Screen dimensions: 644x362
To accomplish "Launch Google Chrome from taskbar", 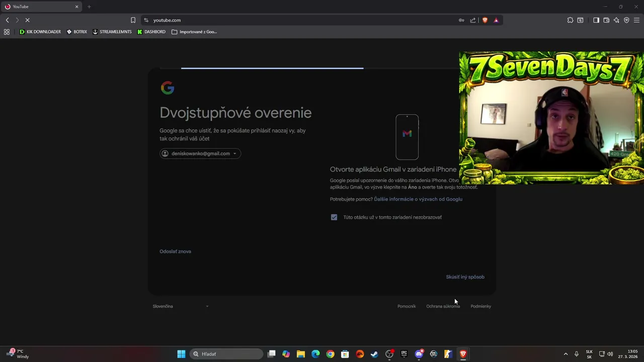I will 330,354.
